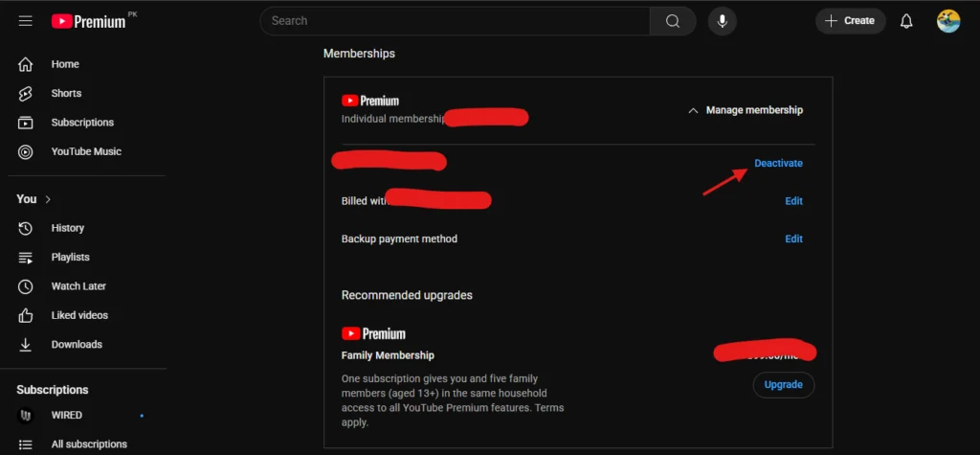
Task: Click the Premium logo in membership card
Action: click(x=370, y=101)
